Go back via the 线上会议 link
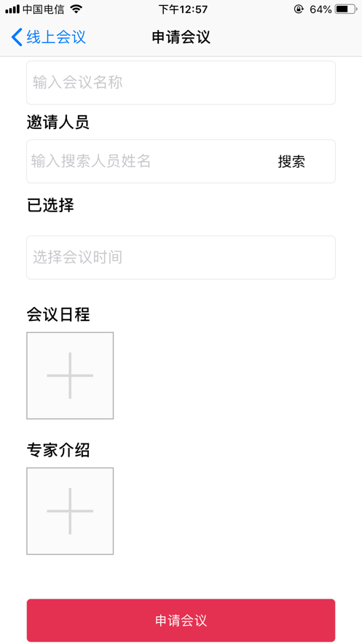The width and height of the screenshot is (362, 644). point(56,37)
